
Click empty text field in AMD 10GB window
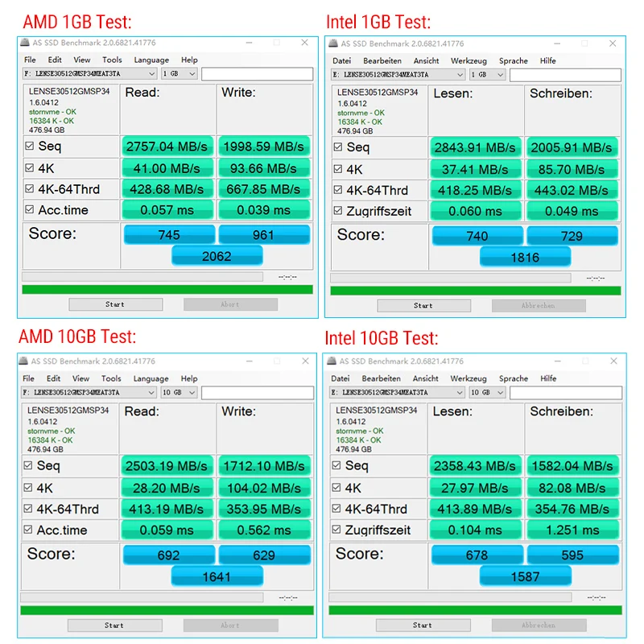[x=258, y=393]
